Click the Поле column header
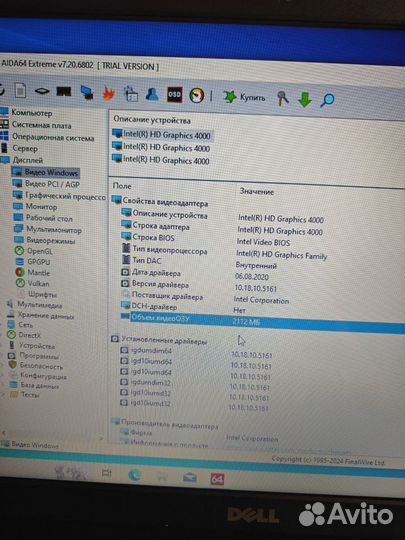The image size is (405, 540). coord(122,186)
